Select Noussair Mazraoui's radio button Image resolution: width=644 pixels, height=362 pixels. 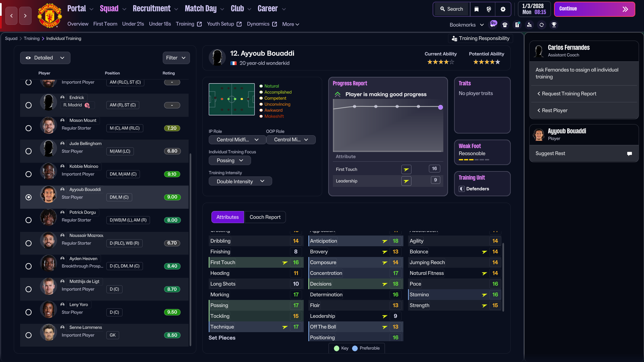pyautogui.click(x=29, y=243)
